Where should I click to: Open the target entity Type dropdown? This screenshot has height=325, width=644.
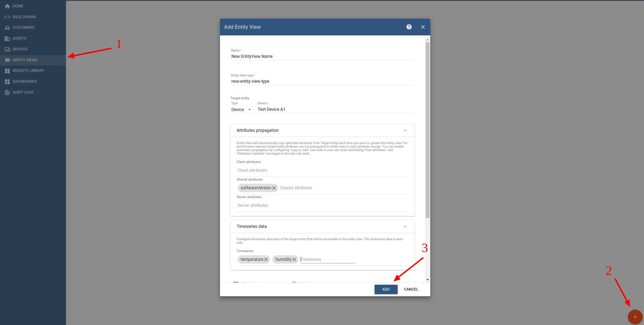[x=241, y=110]
